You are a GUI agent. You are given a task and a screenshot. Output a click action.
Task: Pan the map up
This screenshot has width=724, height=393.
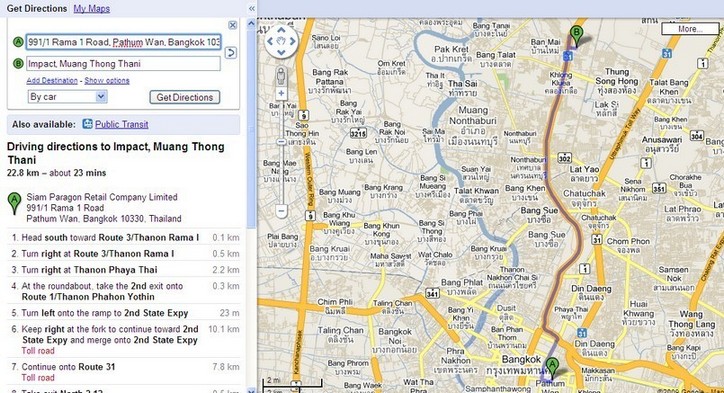(x=281, y=30)
